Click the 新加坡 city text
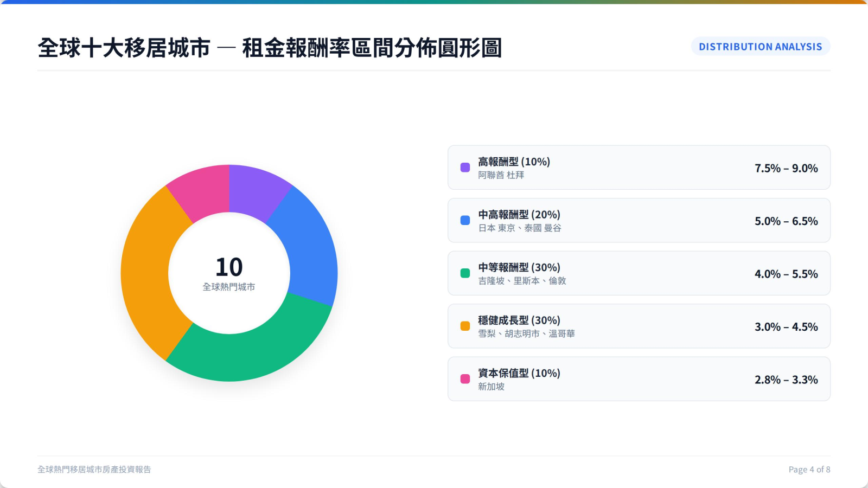The image size is (868, 488). pos(491,387)
